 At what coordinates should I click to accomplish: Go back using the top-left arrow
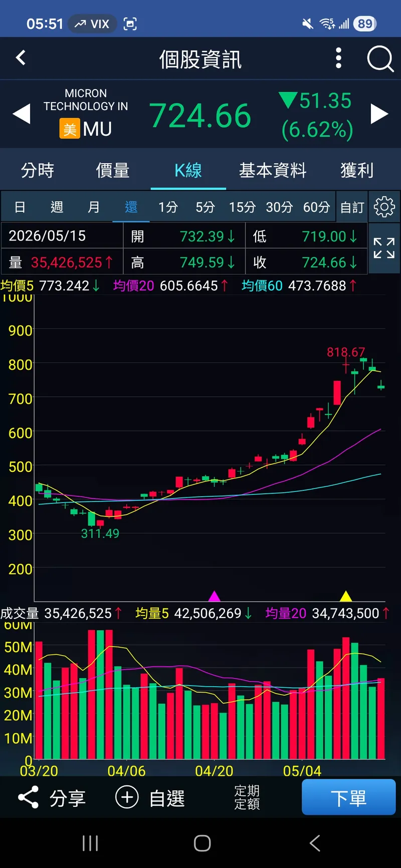(21, 58)
